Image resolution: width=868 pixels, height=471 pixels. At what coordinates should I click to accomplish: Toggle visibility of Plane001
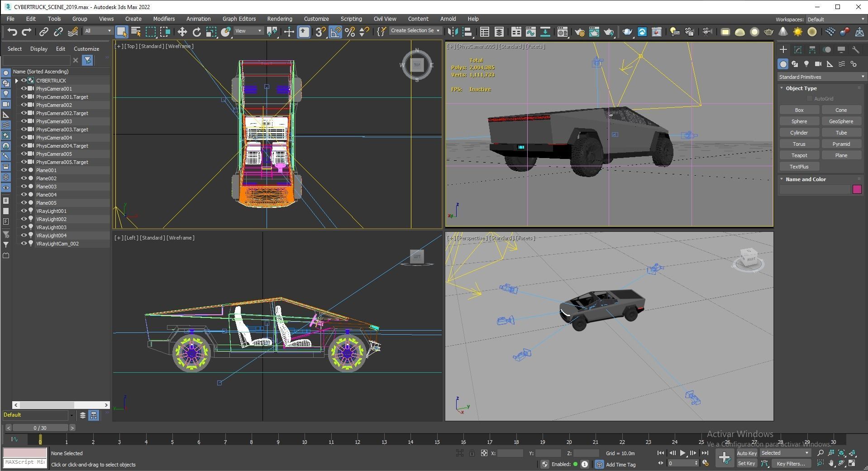[24, 170]
